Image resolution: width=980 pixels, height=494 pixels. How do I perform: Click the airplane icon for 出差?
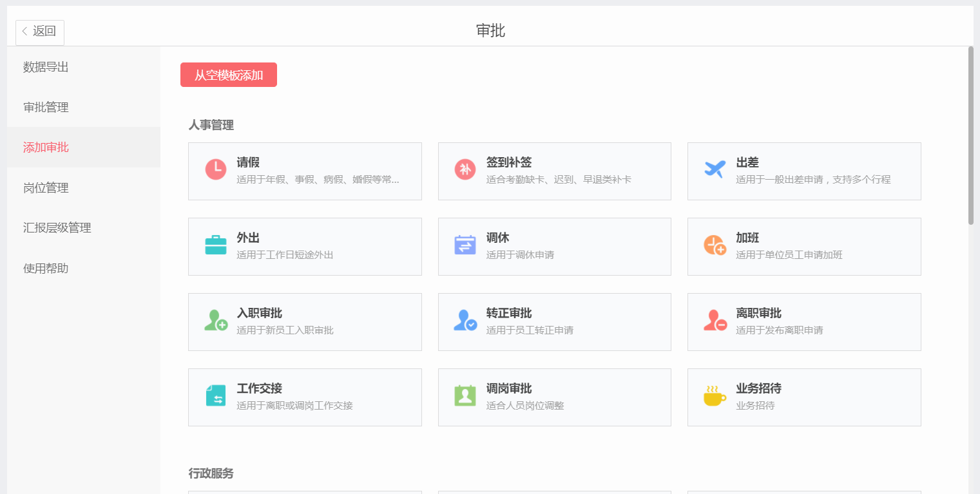click(715, 169)
